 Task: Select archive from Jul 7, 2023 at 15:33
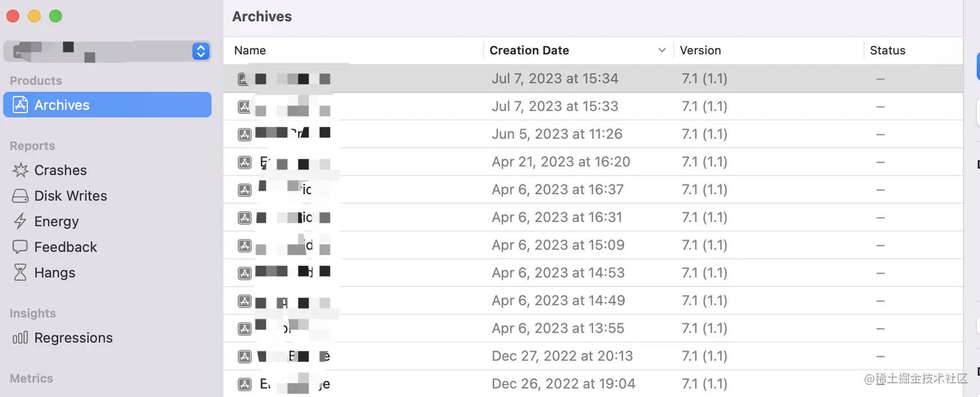555,106
